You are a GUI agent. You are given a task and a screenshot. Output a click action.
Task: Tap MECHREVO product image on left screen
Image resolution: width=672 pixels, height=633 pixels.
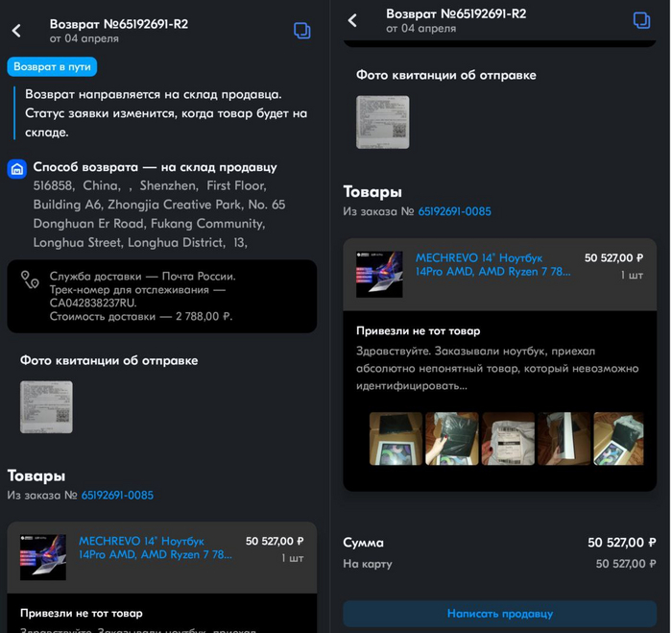click(x=43, y=557)
